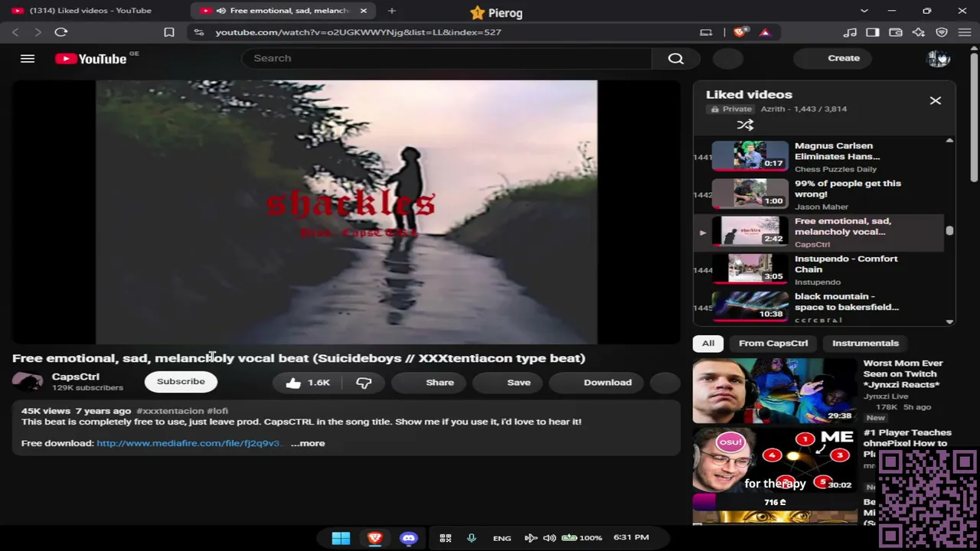Click the taskbar microphone icon
The width and height of the screenshot is (980, 551).
pyautogui.click(x=472, y=538)
